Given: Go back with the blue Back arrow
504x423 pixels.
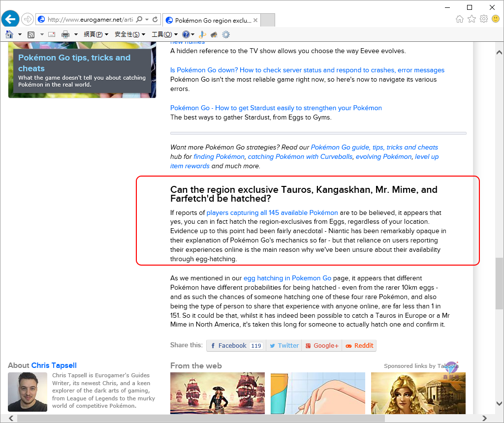Looking at the screenshot, I should 10,19.
